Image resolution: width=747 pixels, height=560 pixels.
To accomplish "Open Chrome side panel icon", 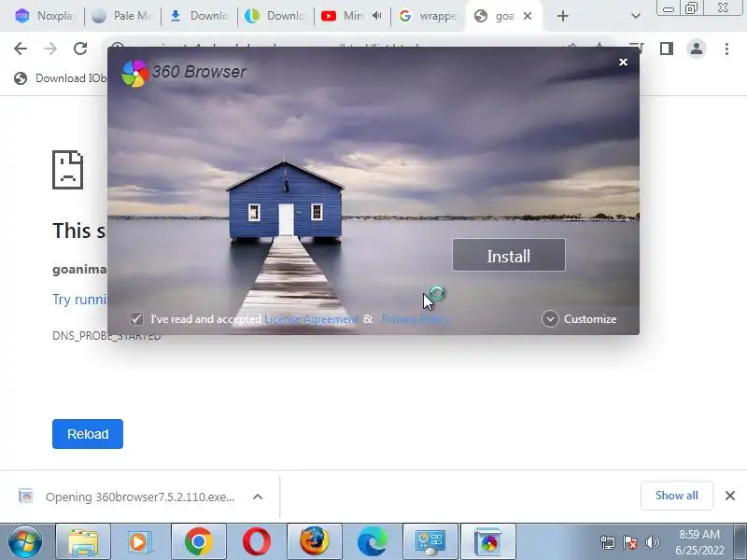I will click(x=667, y=49).
